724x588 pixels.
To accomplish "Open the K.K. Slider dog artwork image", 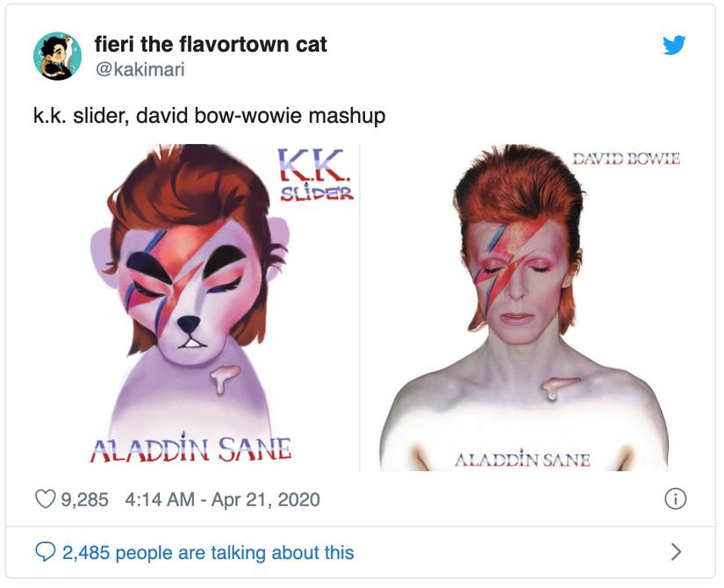I will [x=197, y=307].
